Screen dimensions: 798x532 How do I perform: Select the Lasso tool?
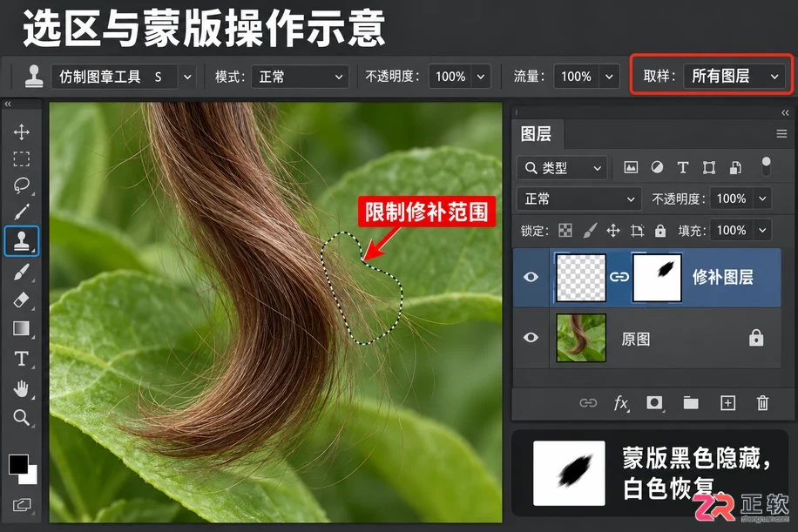pyautogui.click(x=22, y=185)
